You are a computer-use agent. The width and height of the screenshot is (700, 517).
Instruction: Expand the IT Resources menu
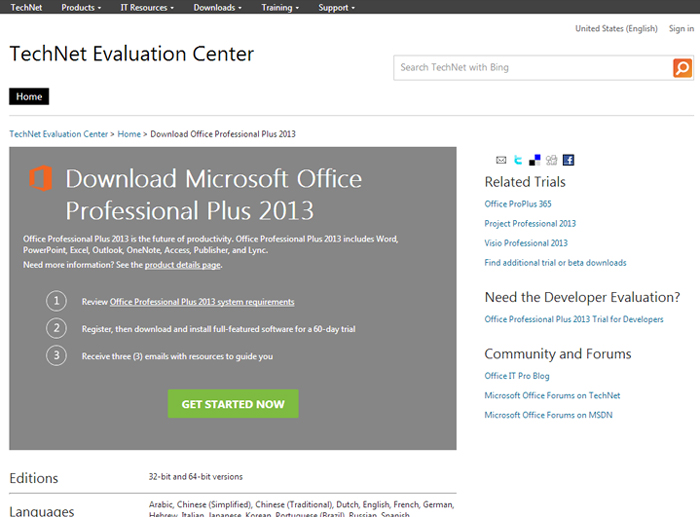(147, 8)
